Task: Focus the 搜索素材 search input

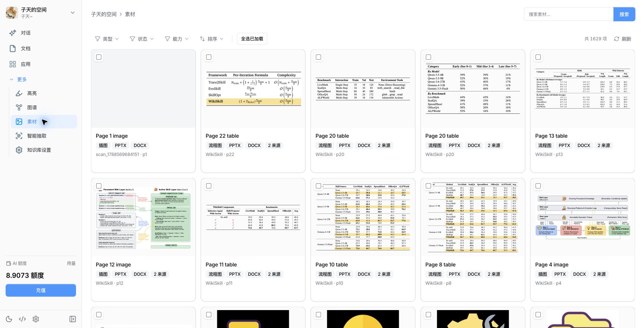Action: [x=569, y=14]
